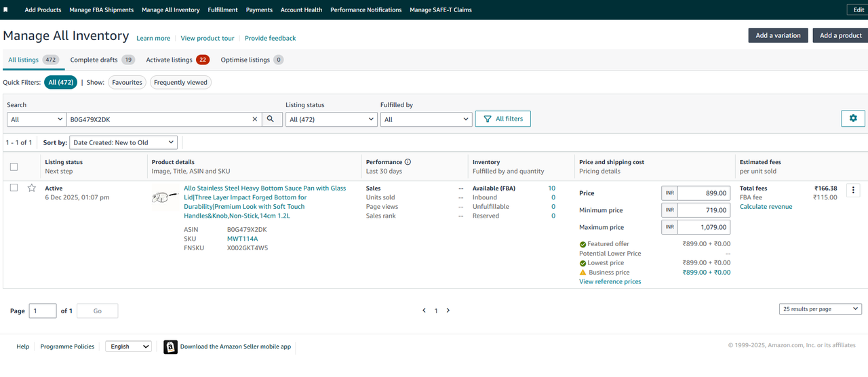Open the Activate listings tab
This screenshot has width=868, height=377.
coord(178,60)
